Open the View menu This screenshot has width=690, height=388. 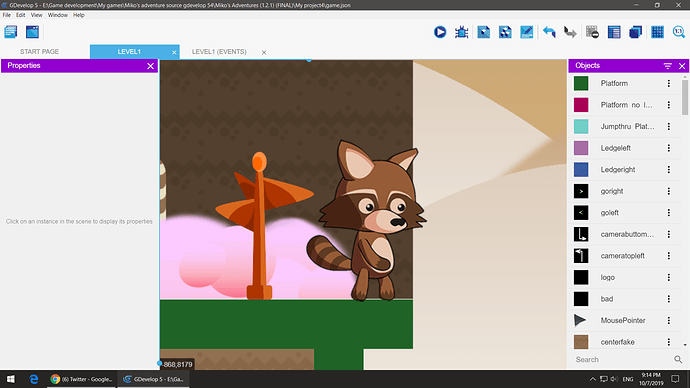37,15
